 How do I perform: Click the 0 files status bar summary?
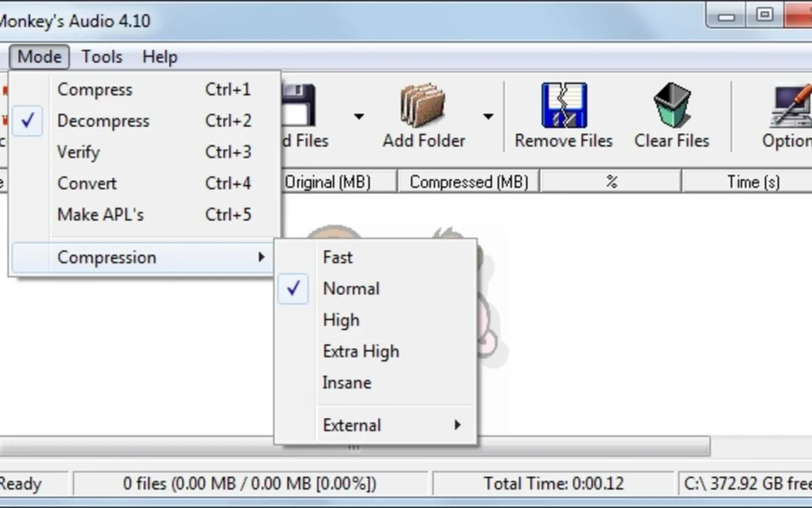click(250, 483)
